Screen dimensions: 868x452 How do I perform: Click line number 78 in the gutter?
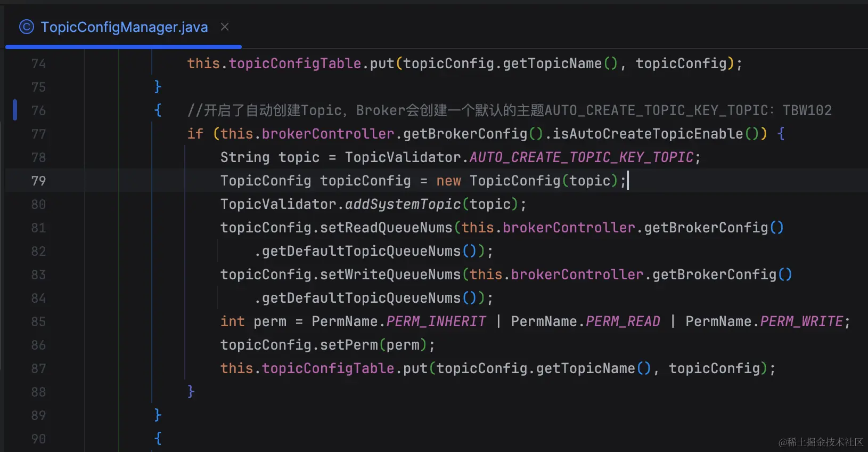[38, 158]
